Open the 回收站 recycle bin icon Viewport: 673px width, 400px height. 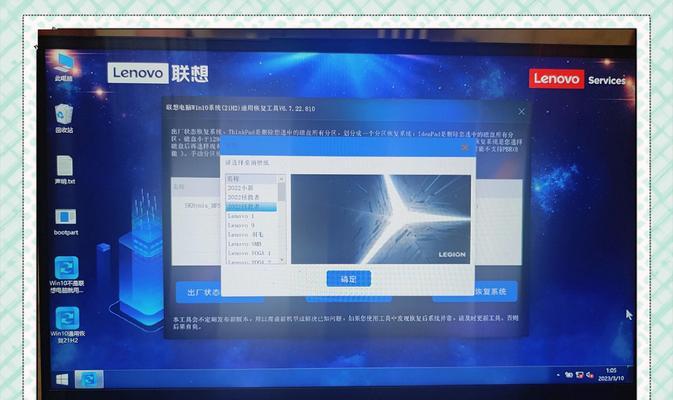pyautogui.click(x=64, y=118)
